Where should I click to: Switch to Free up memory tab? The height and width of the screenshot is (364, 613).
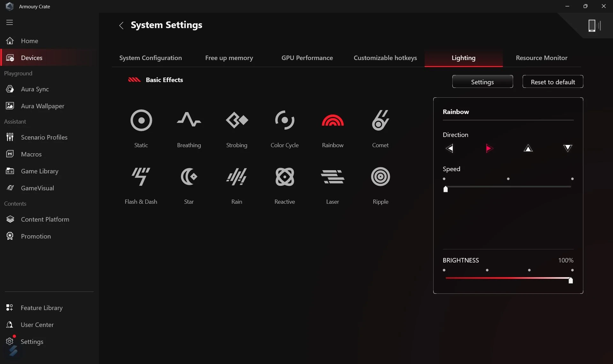[229, 58]
